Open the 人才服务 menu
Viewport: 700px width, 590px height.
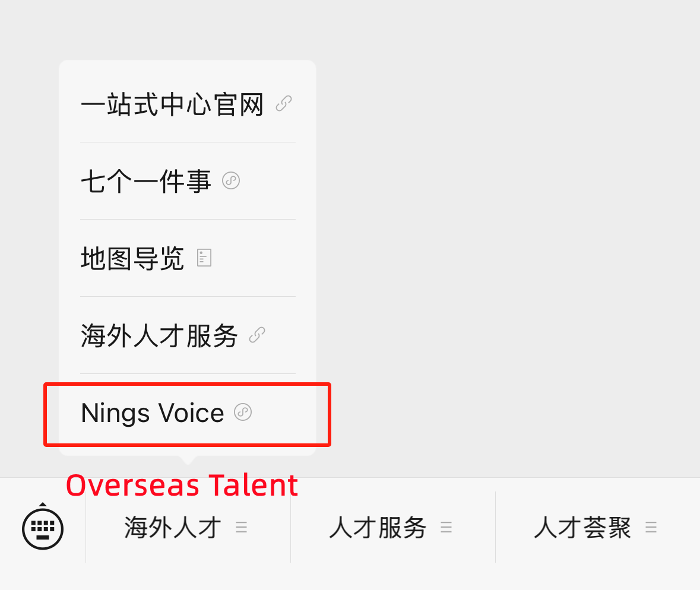tap(377, 527)
